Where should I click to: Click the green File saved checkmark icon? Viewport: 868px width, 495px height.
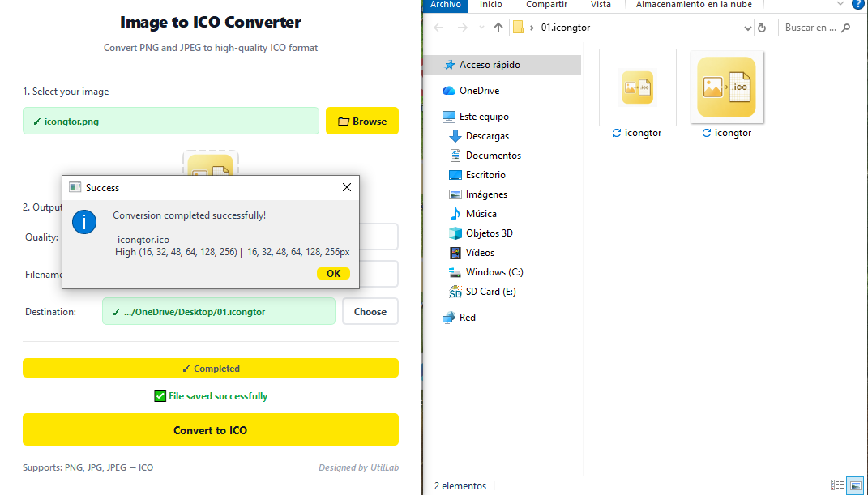tap(160, 396)
